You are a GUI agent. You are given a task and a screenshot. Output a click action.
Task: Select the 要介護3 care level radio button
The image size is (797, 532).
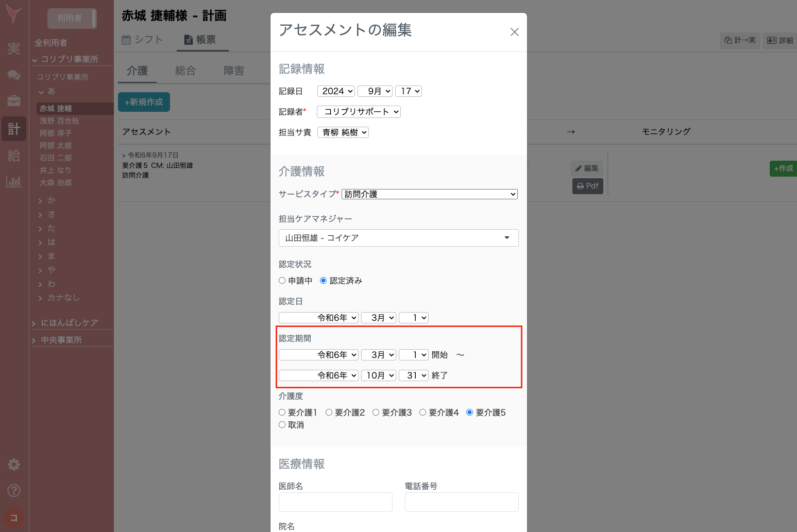click(376, 412)
